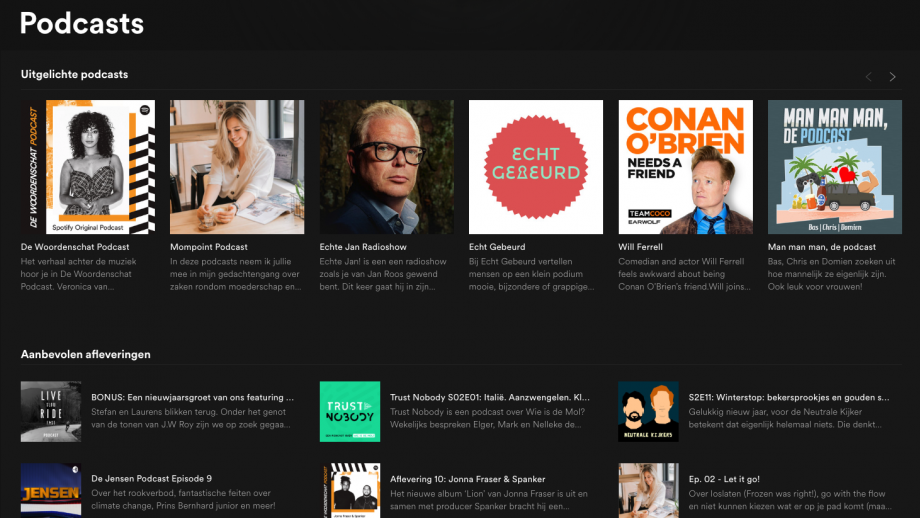This screenshot has height=518, width=920.
Task: Open Jonna Fraser & Spanker episode thumbnail
Action: (x=350, y=490)
